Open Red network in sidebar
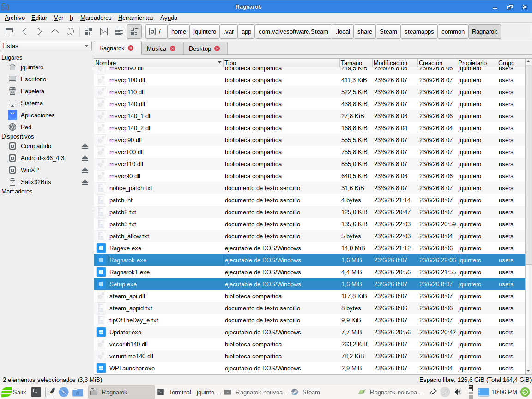The height and width of the screenshot is (399, 532). 26,127
